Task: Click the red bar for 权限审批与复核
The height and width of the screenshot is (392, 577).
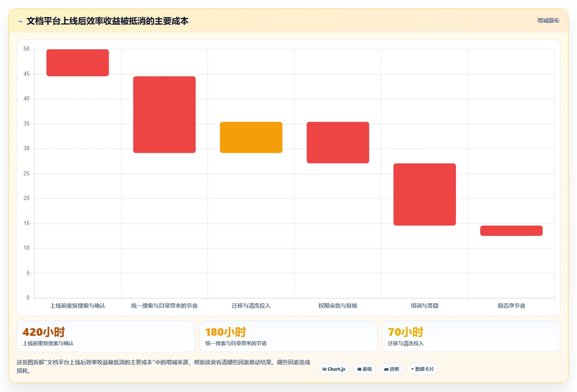Action: (338, 143)
